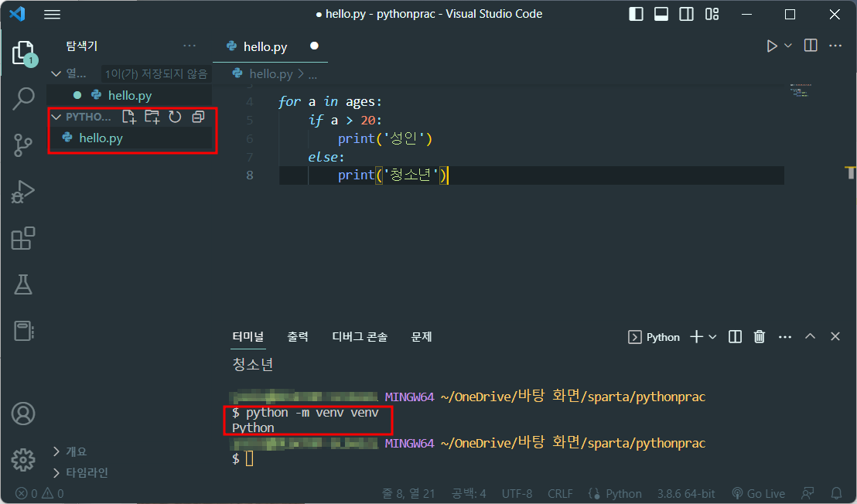This screenshot has height=504, width=857.
Task: Click the errors and warnings status indicator
Action: (x=39, y=494)
